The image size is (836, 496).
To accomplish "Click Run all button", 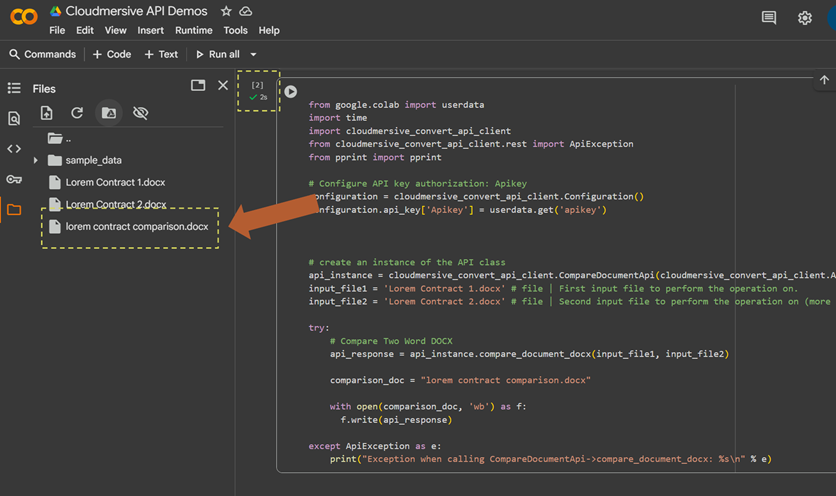I will pyautogui.click(x=218, y=54).
